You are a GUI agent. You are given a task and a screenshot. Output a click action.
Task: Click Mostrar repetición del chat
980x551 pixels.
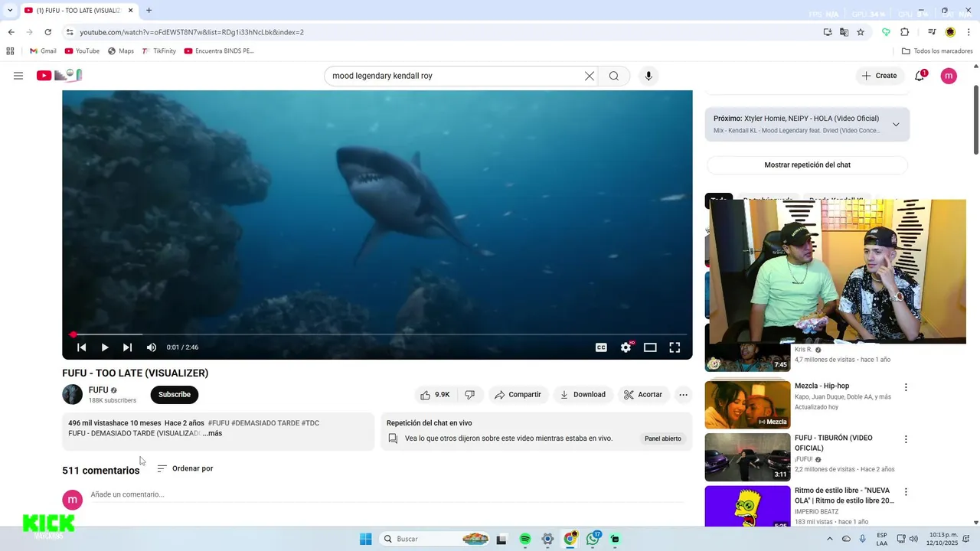[807, 165]
